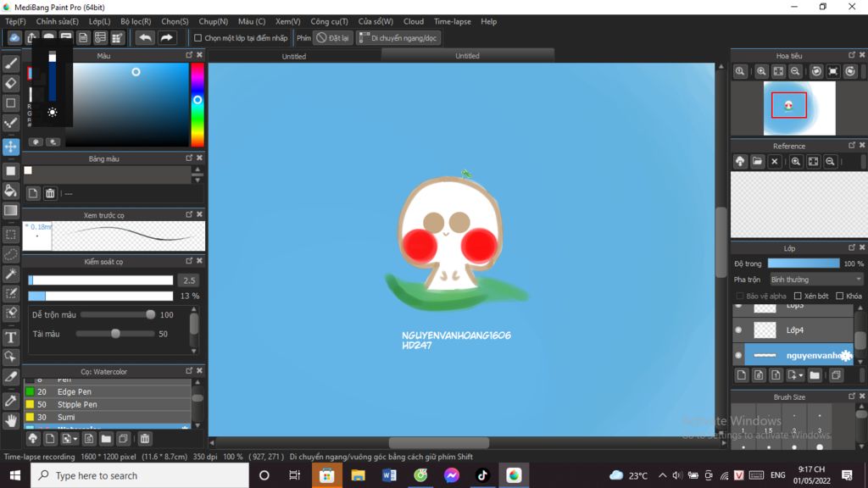Click the navigator thumbnail preview
This screenshot has width=868, height=488.
point(799,108)
